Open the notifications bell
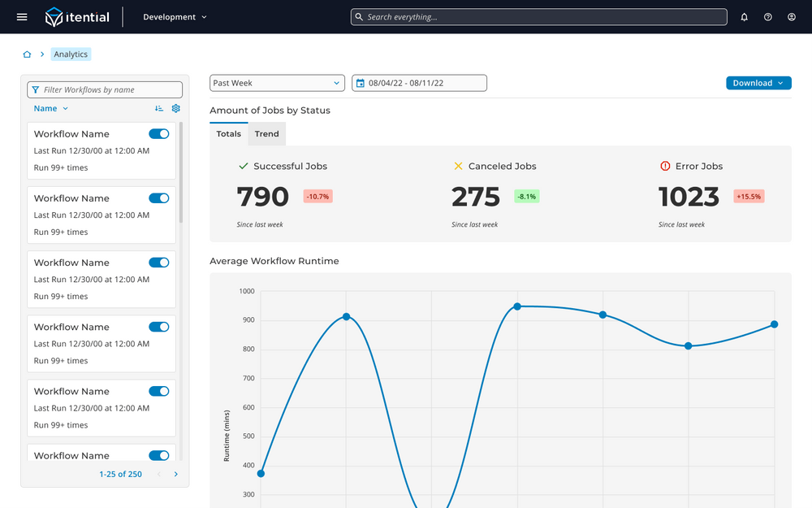 point(744,17)
